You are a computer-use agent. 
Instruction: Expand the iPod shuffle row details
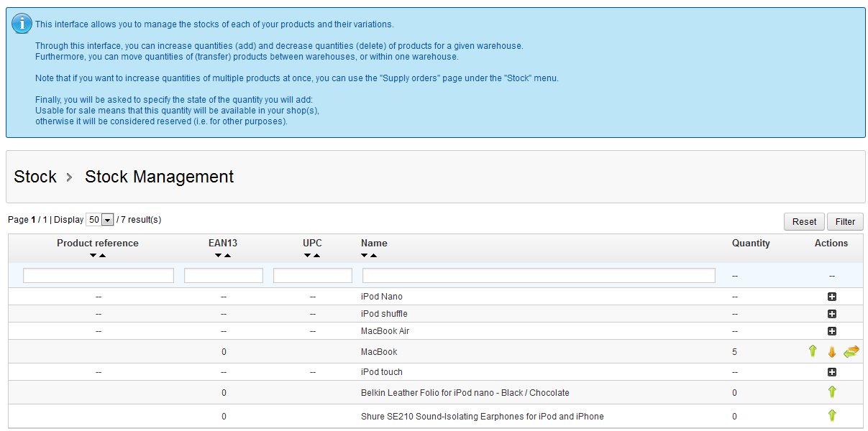pyautogui.click(x=832, y=314)
